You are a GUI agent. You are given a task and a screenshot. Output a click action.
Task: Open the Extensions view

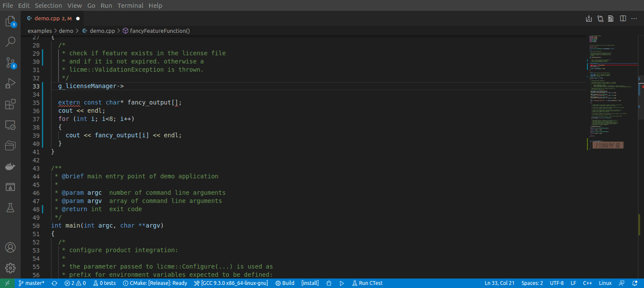(10, 104)
